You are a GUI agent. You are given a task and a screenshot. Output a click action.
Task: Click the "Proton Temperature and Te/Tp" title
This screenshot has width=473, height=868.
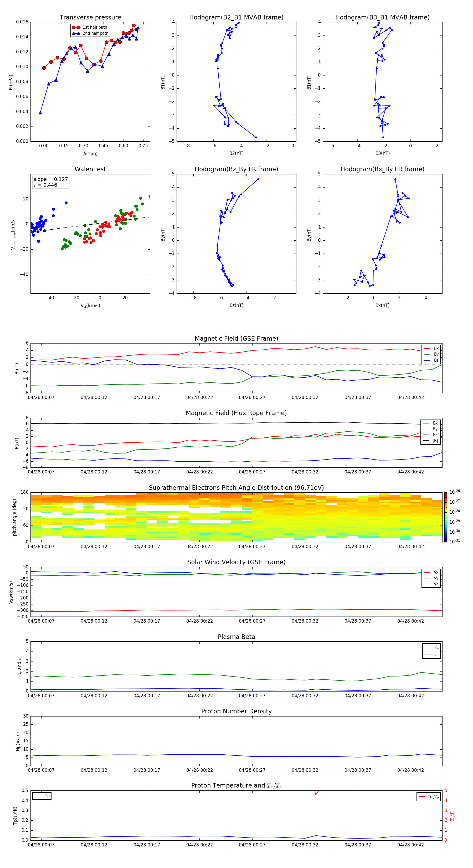coord(236,785)
